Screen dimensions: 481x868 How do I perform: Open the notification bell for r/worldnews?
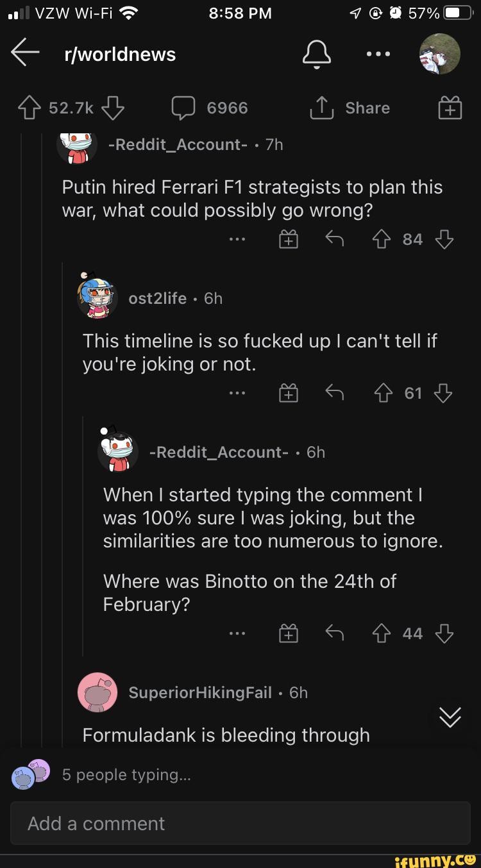click(316, 55)
